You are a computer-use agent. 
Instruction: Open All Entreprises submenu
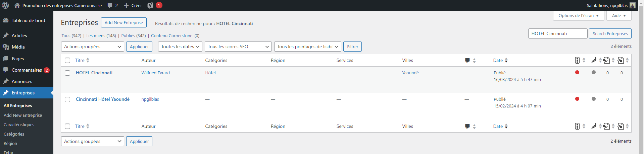[x=18, y=105]
